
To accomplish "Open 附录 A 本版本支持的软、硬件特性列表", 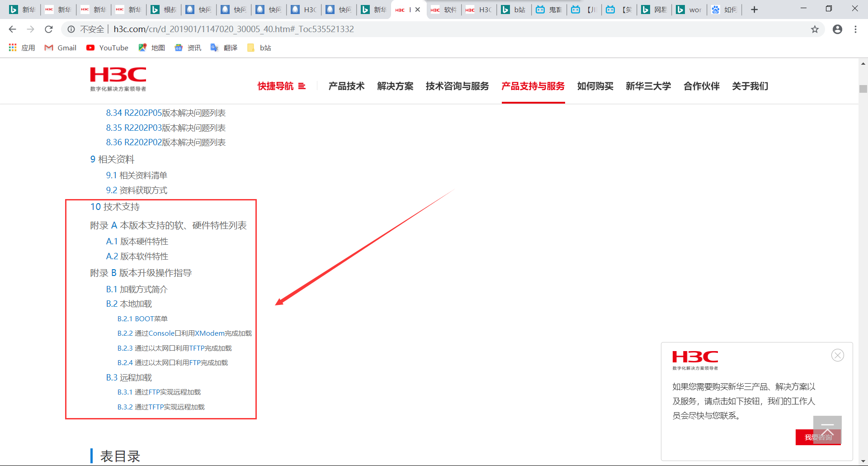I will pos(168,225).
